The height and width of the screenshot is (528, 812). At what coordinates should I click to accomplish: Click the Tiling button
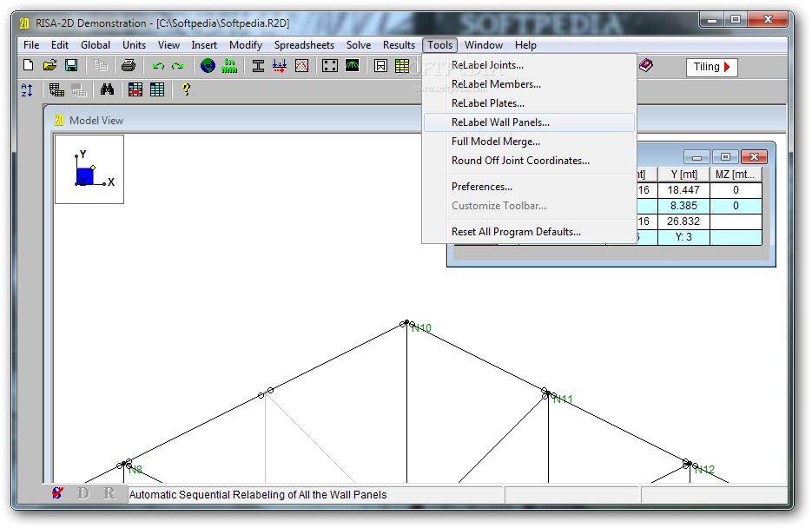(711, 67)
